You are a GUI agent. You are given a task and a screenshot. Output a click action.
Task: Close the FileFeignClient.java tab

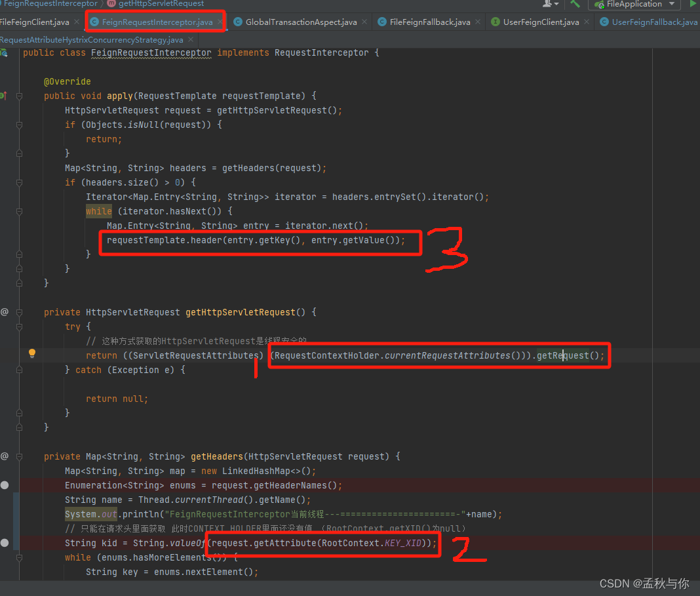tap(77, 22)
